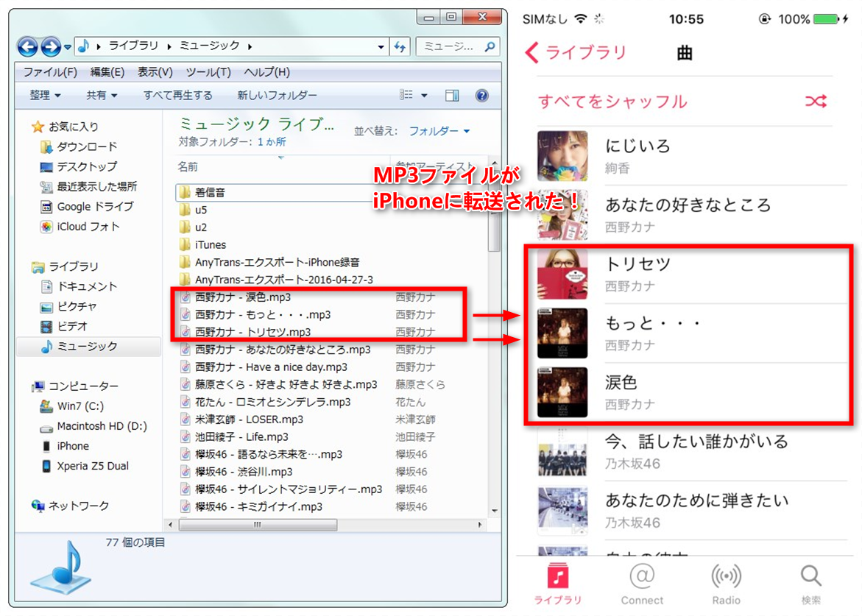Expand the 共有 dropdown
This screenshot has width=862, height=616.
(102, 95)
